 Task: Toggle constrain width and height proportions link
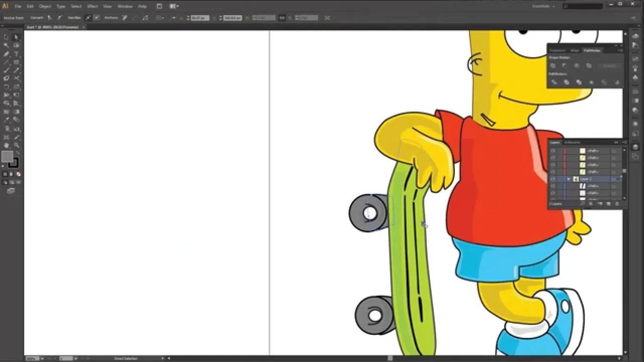(282, 18)
